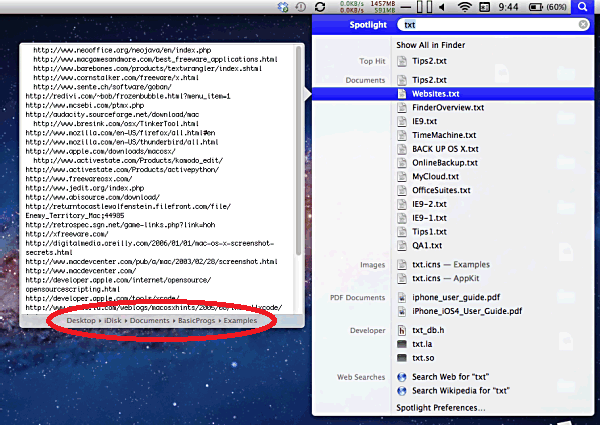Open Spotlight Preferences

pos(440,408)
